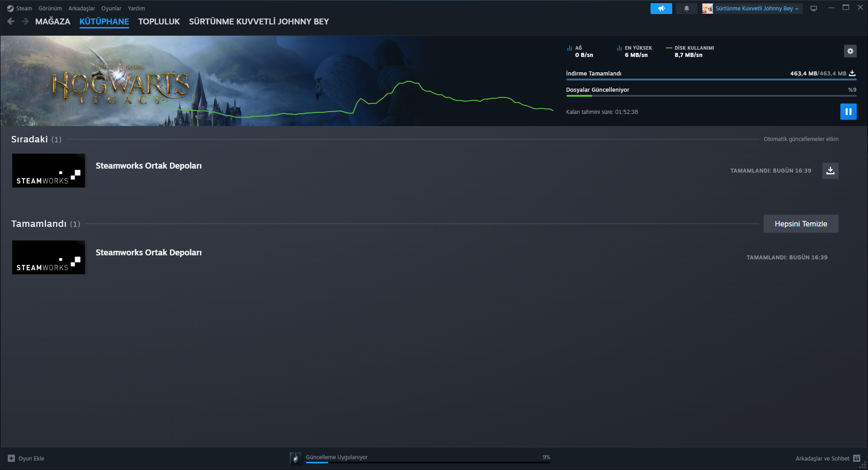
Task: Click the 463,4 MB download size text
Action: [818, 73]
